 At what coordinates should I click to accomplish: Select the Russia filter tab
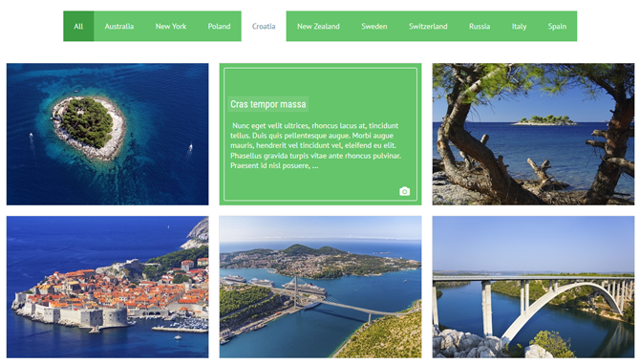480,26
